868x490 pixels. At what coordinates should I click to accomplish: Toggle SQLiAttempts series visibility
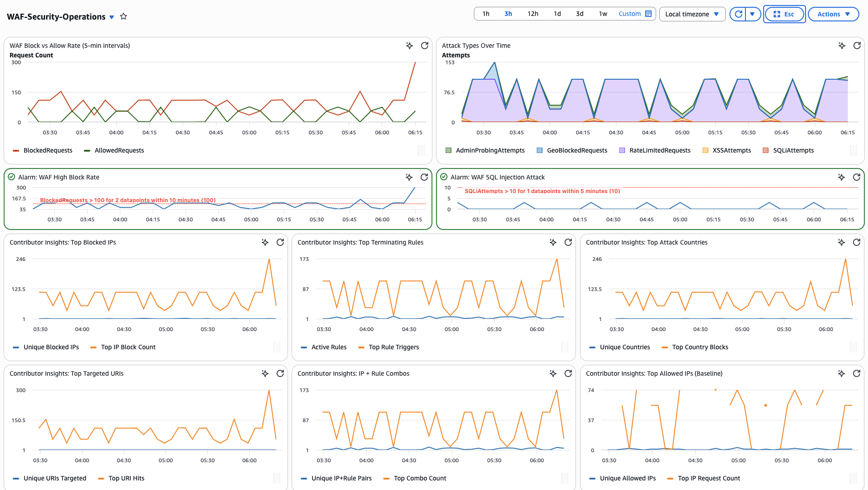(x=788, y=150)
